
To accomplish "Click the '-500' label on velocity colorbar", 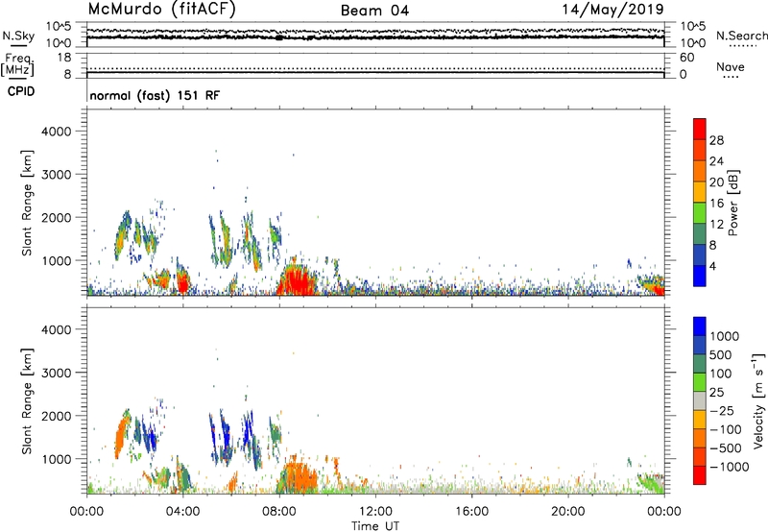I will point(725,448).
